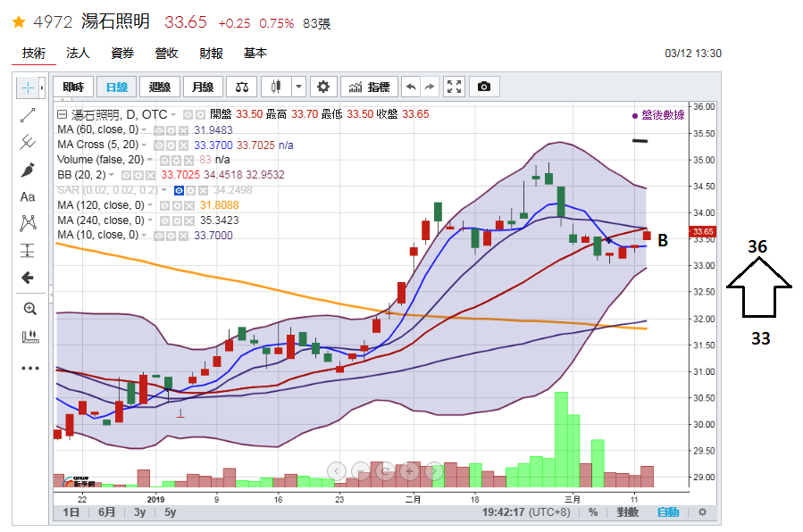803x532 pixels.
Task: Toggle visibility of MA (10, close, 0)
Action: point(159,236)
